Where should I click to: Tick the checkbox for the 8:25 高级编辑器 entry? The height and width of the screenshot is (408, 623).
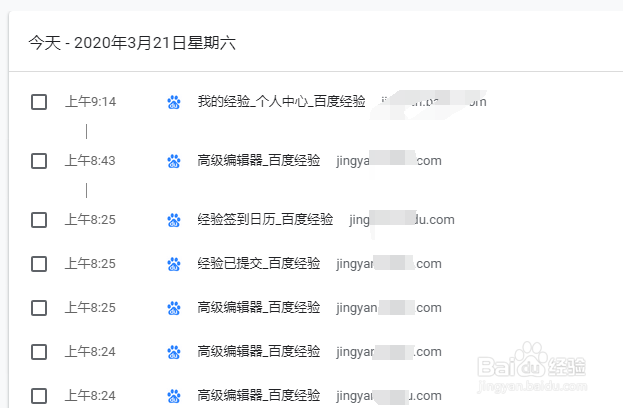pyautogui.click(x=39, y=308)
